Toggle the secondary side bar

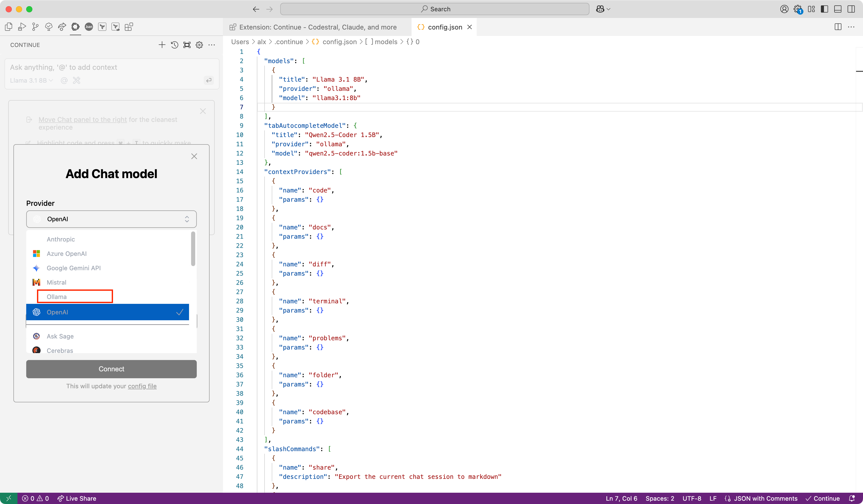point(851,9)
